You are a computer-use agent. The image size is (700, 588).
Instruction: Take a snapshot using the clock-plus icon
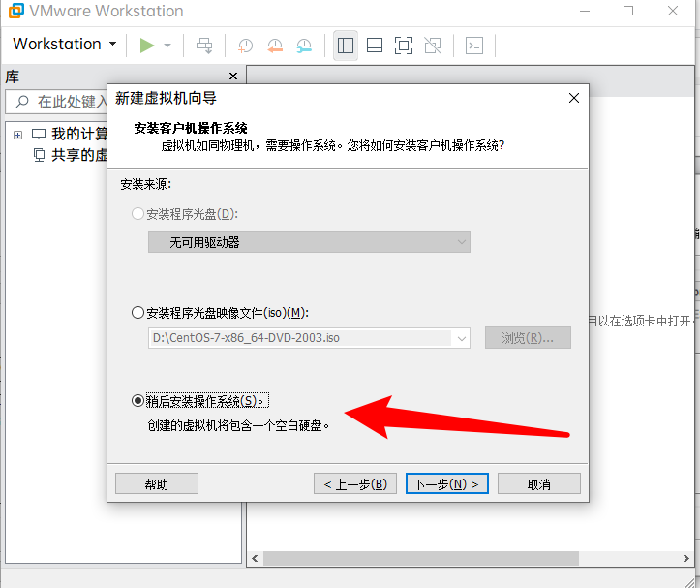(245, 46)
